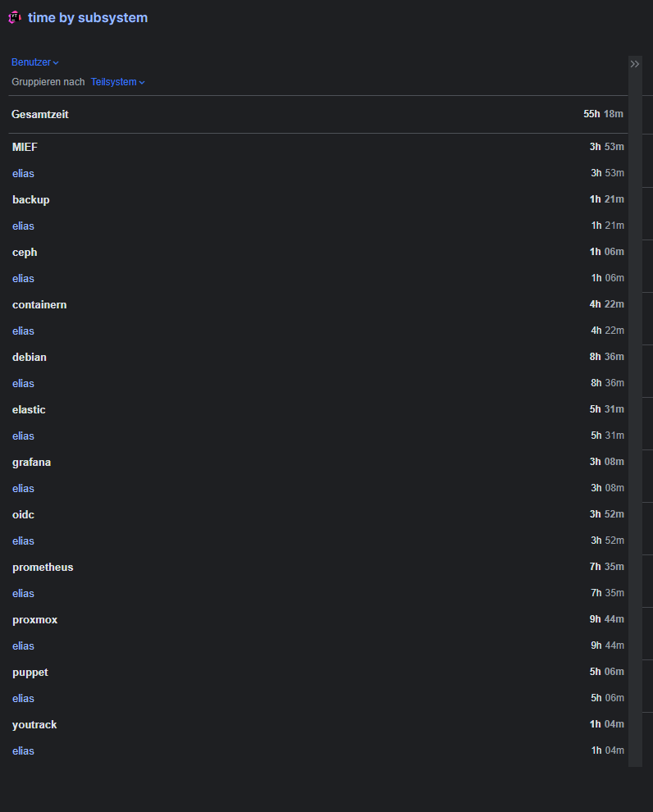The width and height of the screenshot is (653, 812).
Task: Click elias link under proxmox
Action: point(23,646)
